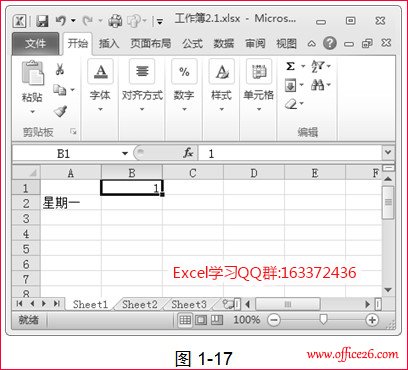The height and width of the screenshot is (370, 408).
Task: Select row 3 header
Action: (26, 219)
